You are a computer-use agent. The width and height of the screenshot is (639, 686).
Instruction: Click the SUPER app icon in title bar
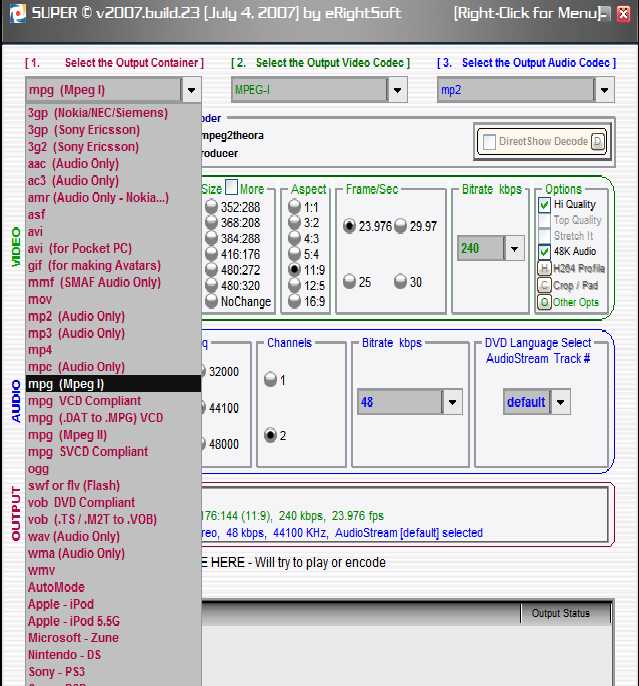17,14
